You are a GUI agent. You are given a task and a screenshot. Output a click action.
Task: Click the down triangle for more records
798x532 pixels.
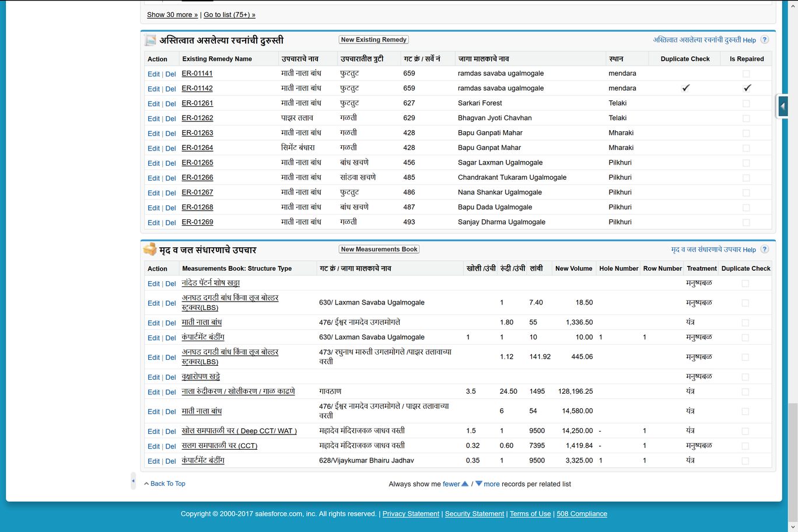pos(478,484)
